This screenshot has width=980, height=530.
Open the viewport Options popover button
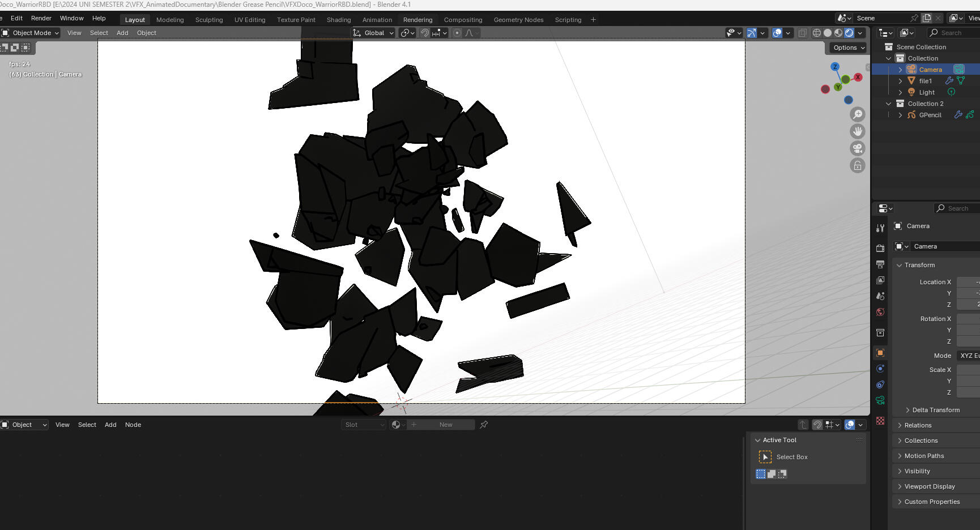click(x=848, y=48)
